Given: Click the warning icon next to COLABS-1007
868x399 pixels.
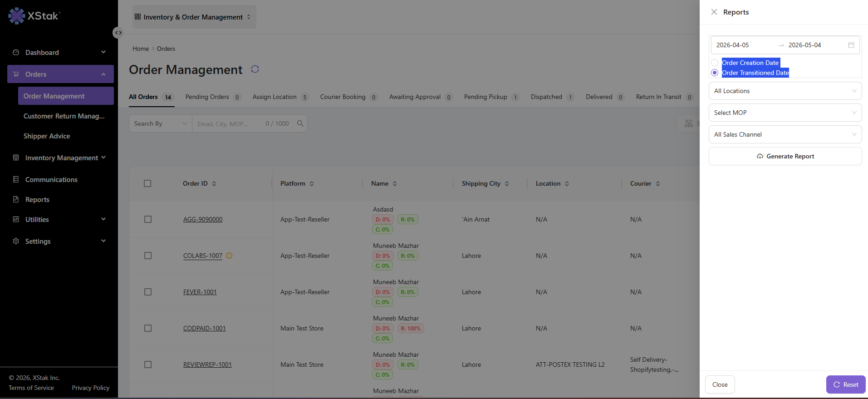Looking at the screenshot, I should click(229, 256).
